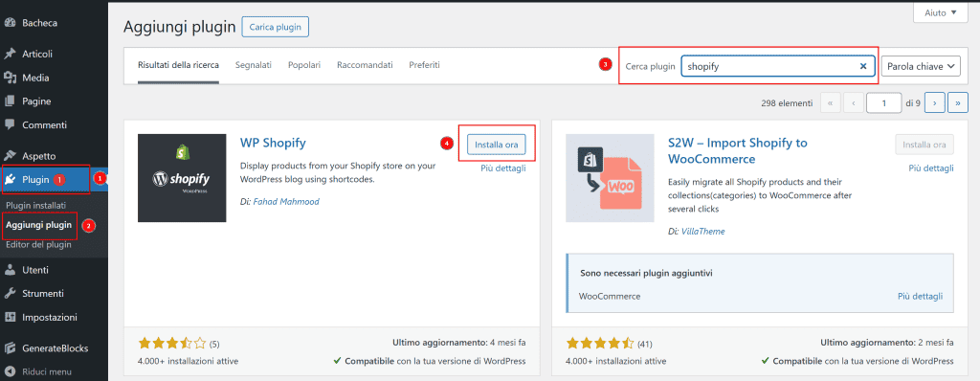Click 'Sono necessari plugin aggiuntivi' notice text
Image resolution: width=980 pixels, height=381 pixels.
pyautogui.click(x=647, y=274)
